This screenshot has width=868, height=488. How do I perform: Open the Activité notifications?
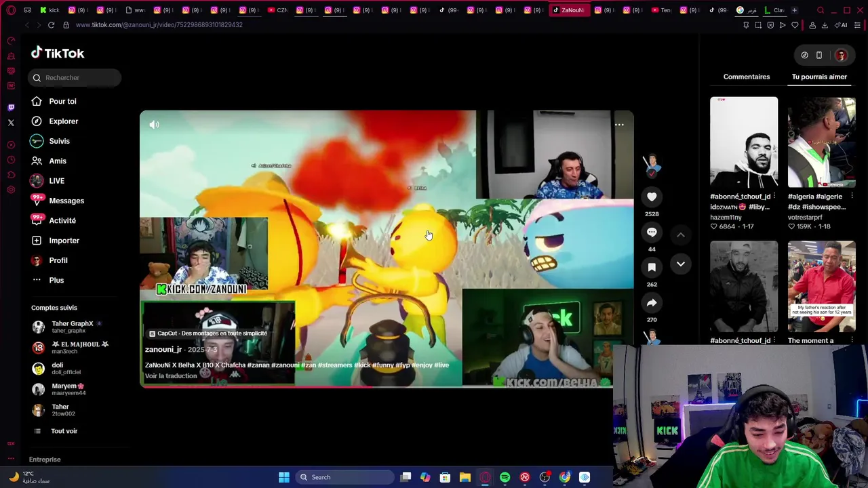pyautogui.click(x=53, y=220)
